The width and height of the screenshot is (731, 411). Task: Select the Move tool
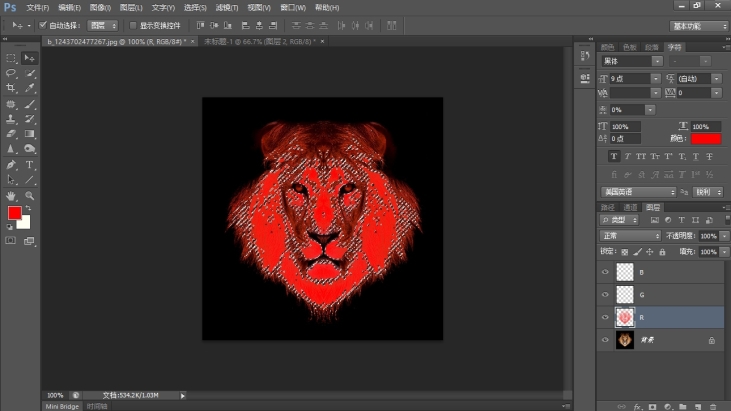click(29, 59)
